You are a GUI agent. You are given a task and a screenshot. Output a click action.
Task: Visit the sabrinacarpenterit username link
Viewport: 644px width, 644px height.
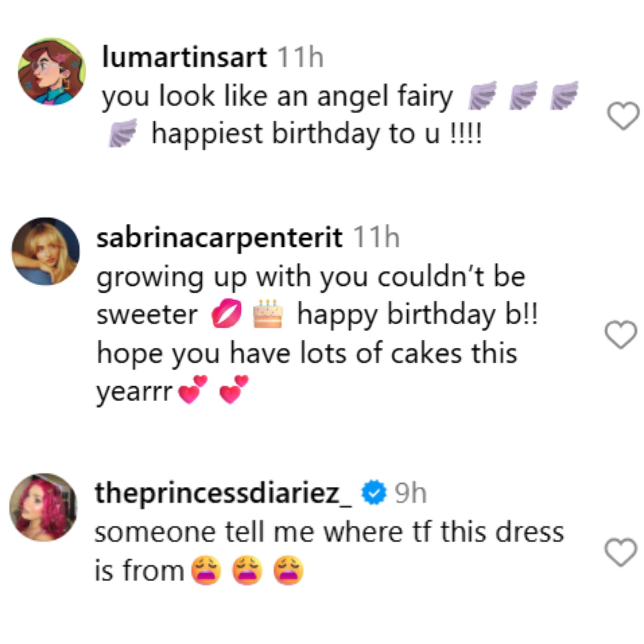point(219,238)
